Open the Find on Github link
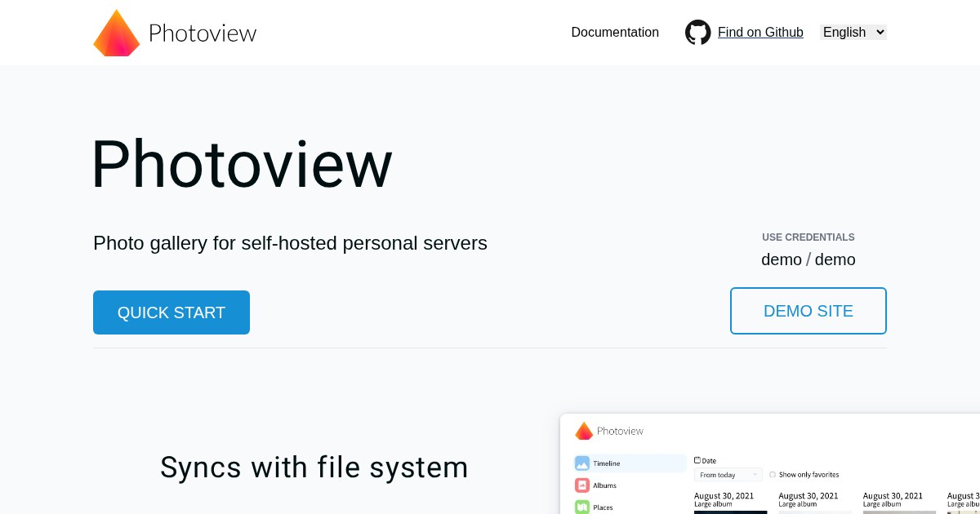 [760, 33]
